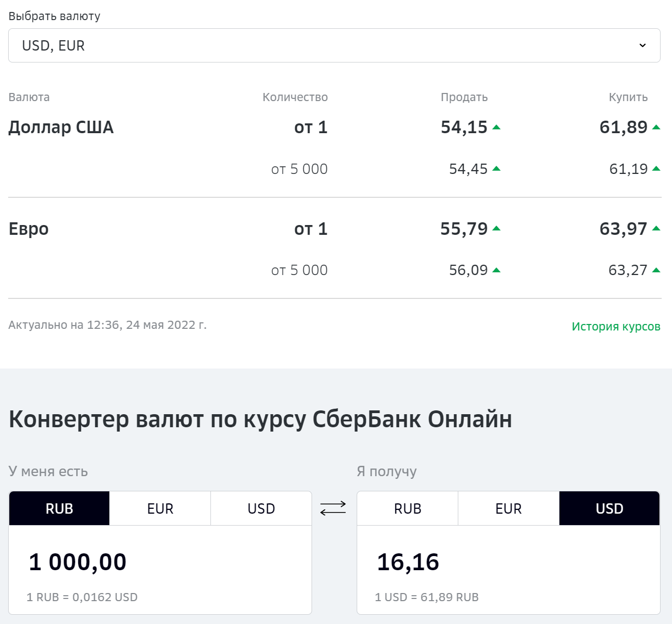The width and height of the screenshot is (672, 624).
Task: Click the Доллар США currency row name
Action: click(x=61, y=127)
